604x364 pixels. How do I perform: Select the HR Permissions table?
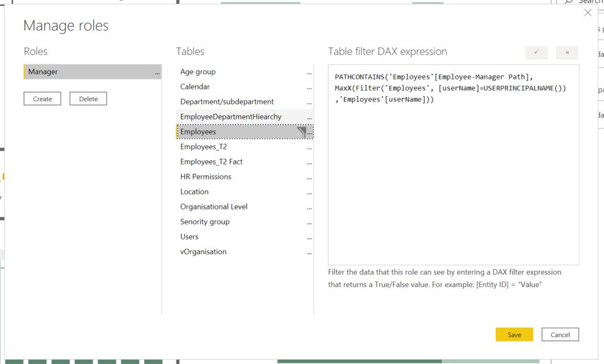245,176
